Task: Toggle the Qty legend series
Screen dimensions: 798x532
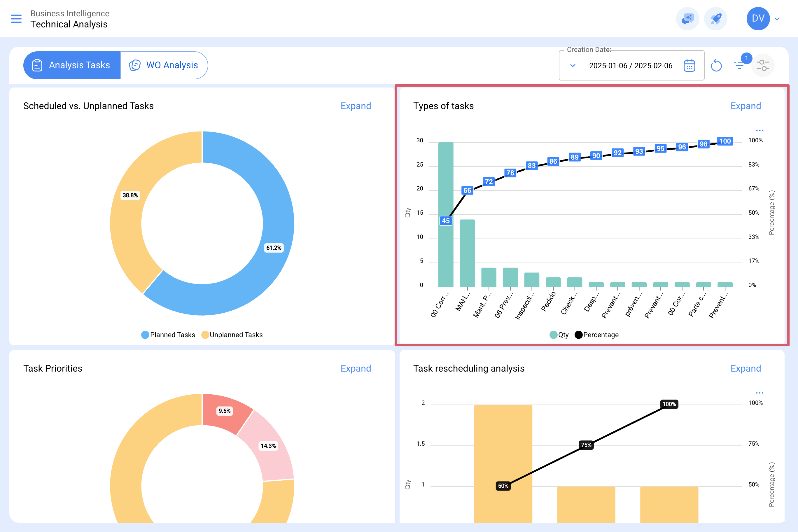Action: coord(559,335)
